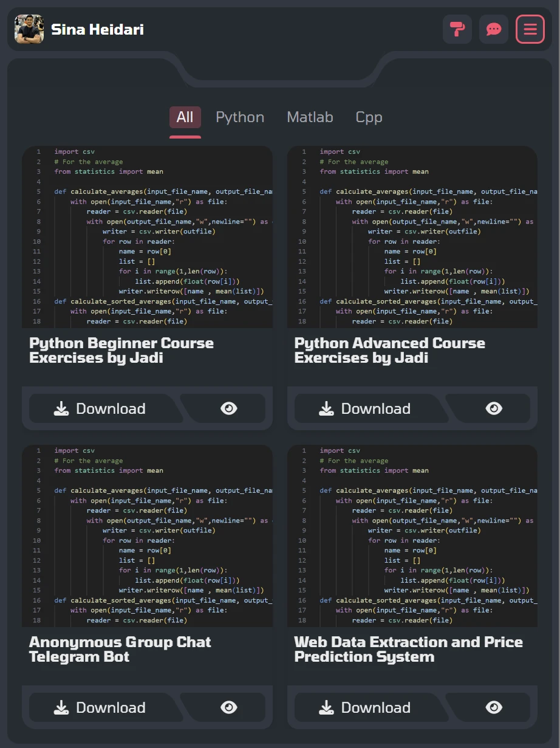Click eye icon for Python Advanced Course
This screenshot has width=560, height=748.
pos(494,408)
